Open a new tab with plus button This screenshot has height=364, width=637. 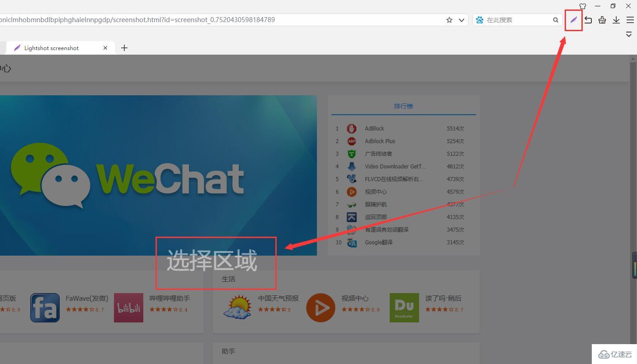[x=124, y=48]
